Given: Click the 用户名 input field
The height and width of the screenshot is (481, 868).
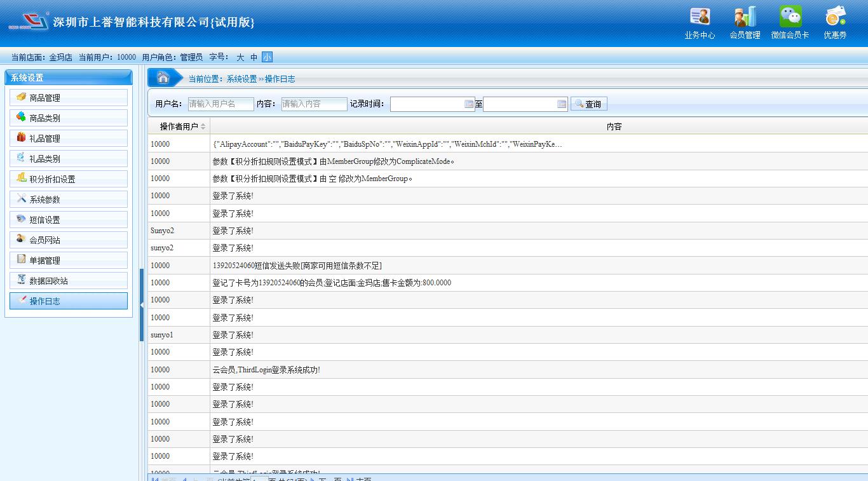Looking at the screenshot, I should [220, 104].
